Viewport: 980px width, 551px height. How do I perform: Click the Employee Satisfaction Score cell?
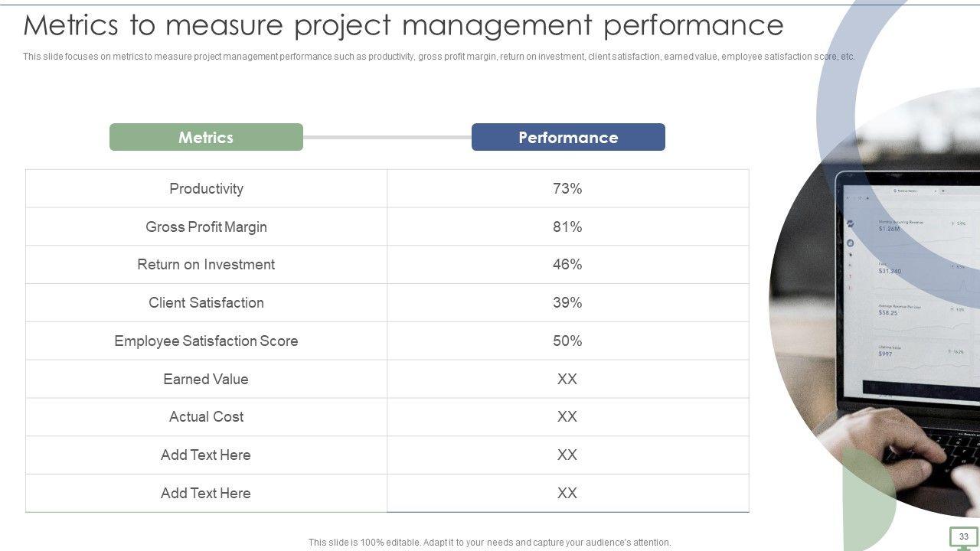coord(206,341)
